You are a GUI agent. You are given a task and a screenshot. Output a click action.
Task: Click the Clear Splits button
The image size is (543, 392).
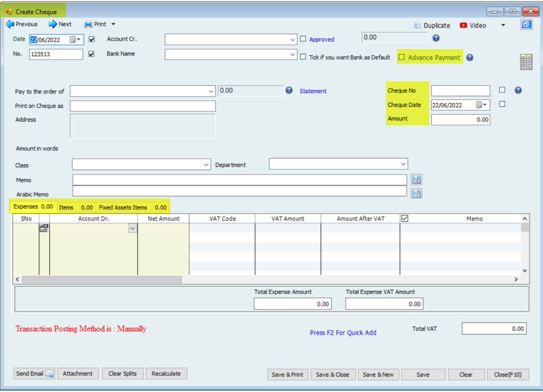pos(122,373)
